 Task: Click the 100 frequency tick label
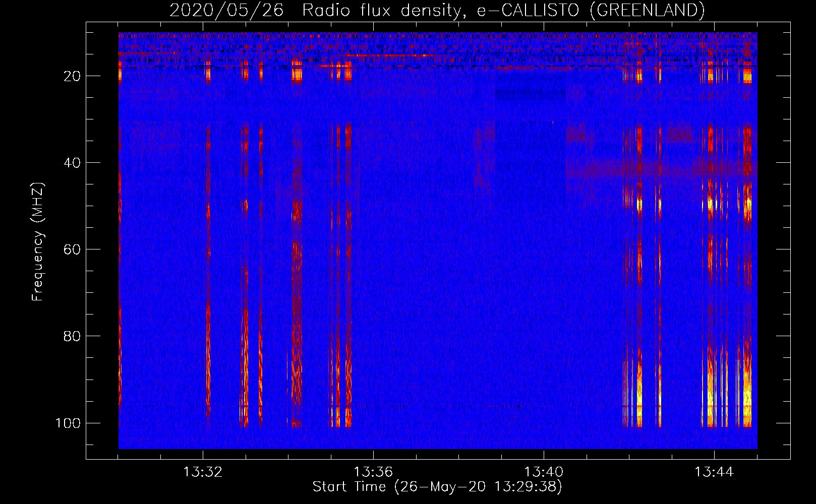pos(68,423)
